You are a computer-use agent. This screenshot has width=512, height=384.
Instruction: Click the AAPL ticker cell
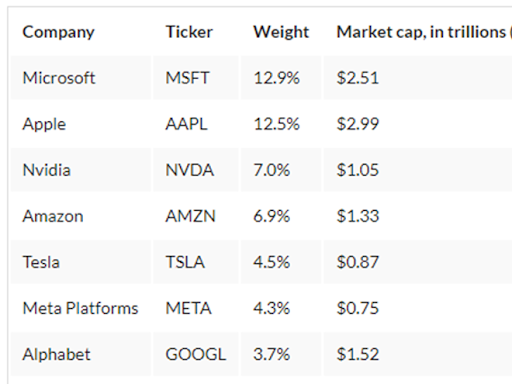click(196, 124)
